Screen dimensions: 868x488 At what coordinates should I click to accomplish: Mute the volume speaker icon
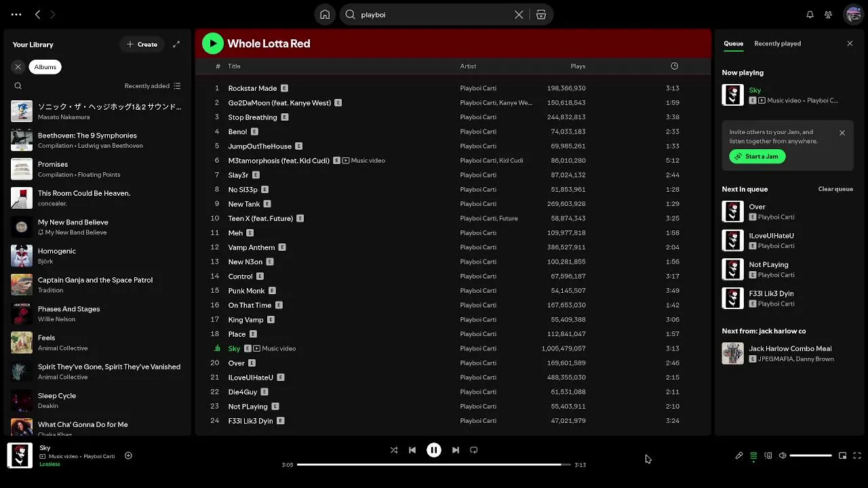tap(783, 455)
